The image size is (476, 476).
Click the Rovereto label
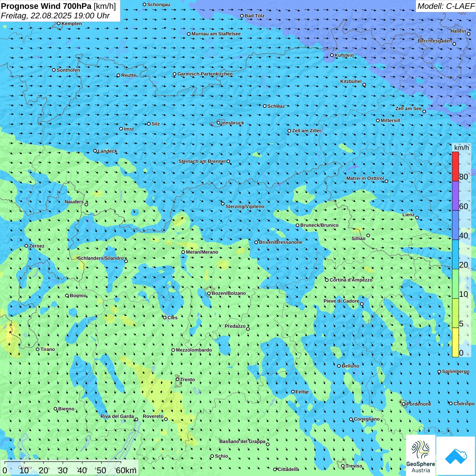(153, 416)
